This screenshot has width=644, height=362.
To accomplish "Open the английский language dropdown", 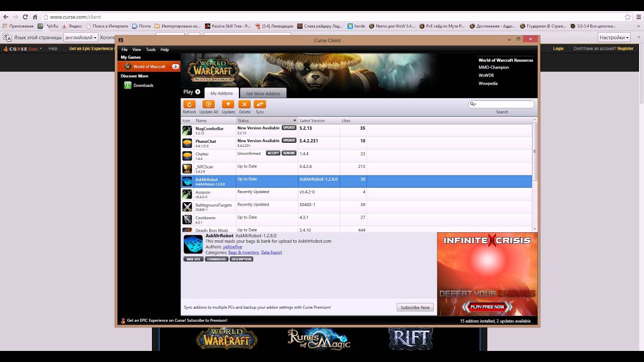I will coord(81,38).
